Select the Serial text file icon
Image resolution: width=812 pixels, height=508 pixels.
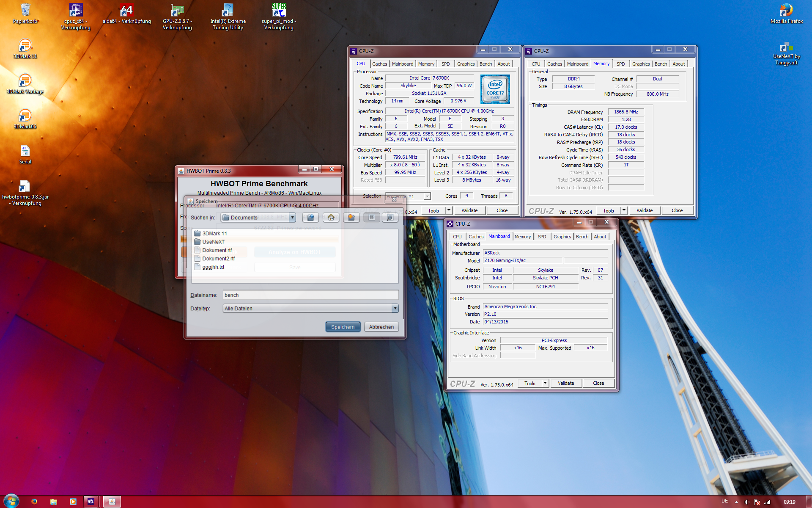[25, 154]
